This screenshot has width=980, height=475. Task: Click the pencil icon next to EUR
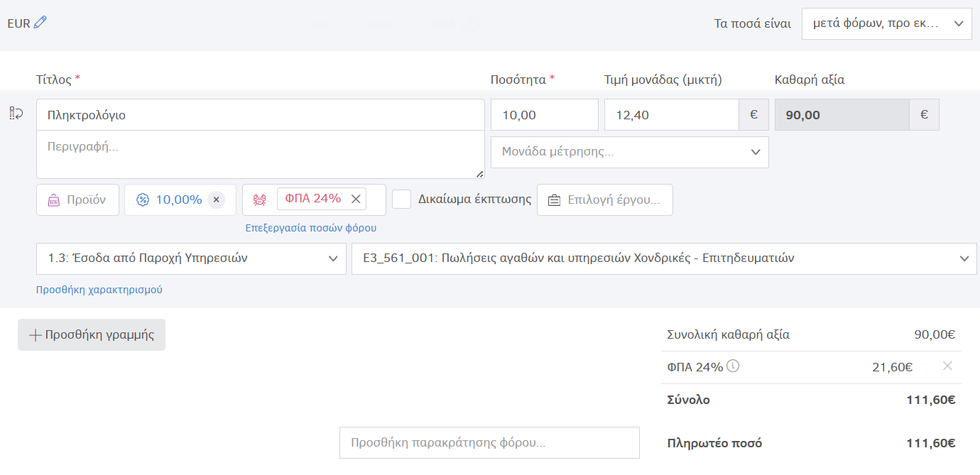pos(40,23)
